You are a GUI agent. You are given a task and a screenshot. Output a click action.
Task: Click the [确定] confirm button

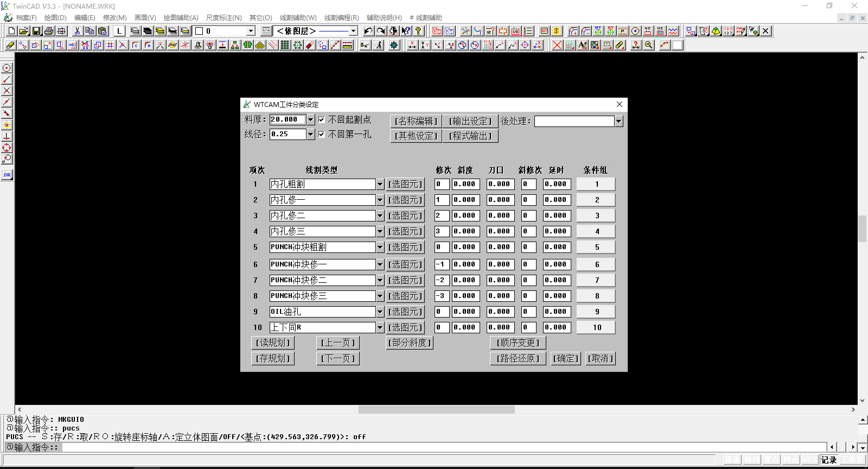tap(566, 359)
